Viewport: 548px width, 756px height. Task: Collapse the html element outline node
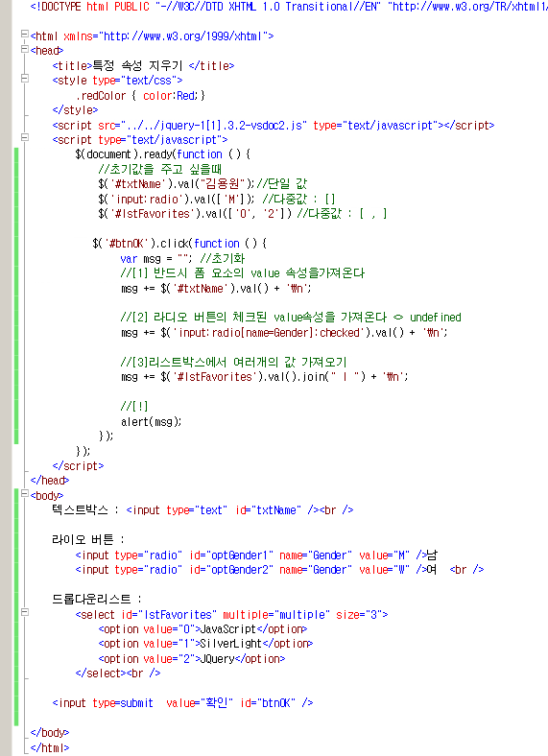[x=25, y=34]
